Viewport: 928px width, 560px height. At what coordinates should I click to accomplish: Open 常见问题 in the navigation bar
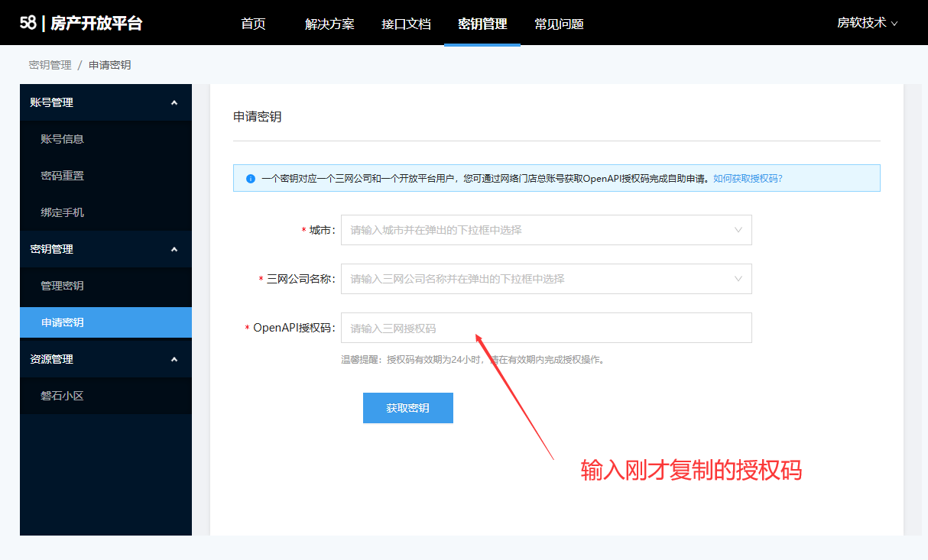(559, 24)
